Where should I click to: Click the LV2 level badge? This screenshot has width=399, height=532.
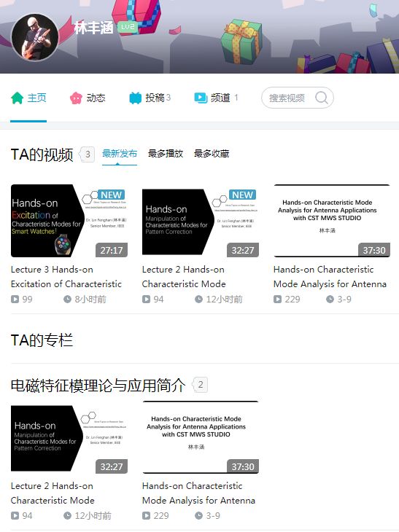128,27
